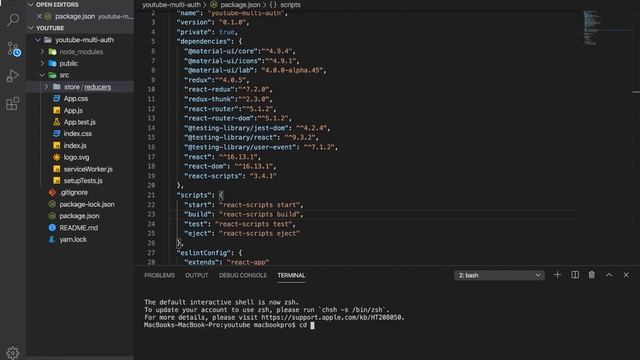640x360 pixels.
Task: Click the .gitignore git icon
Action: pyautogui.click(x=52, y=192)
